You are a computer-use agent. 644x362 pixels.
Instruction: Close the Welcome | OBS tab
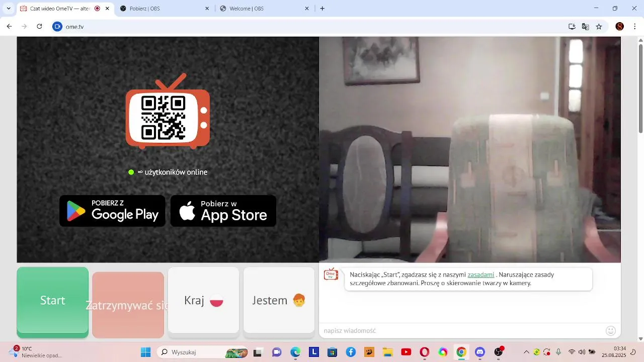click(307, 9)
